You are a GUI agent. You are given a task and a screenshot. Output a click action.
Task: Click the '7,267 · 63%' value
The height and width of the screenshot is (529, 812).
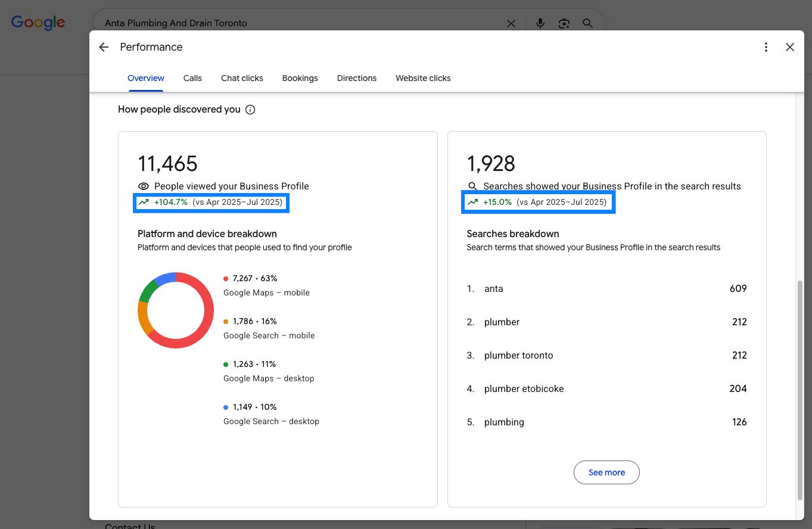tap(255, 278)
